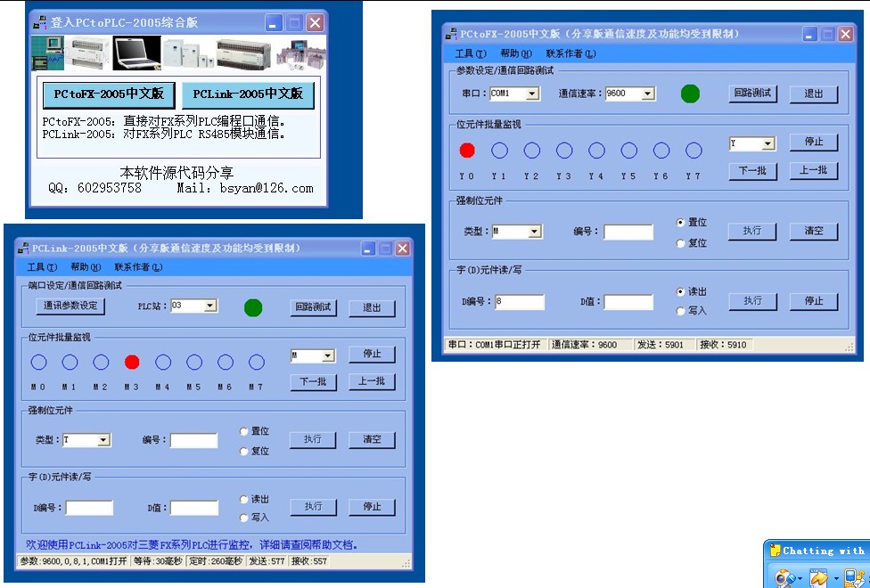
Task: Click 接收:557 in PCLink status bar
Action: (309, 560)
